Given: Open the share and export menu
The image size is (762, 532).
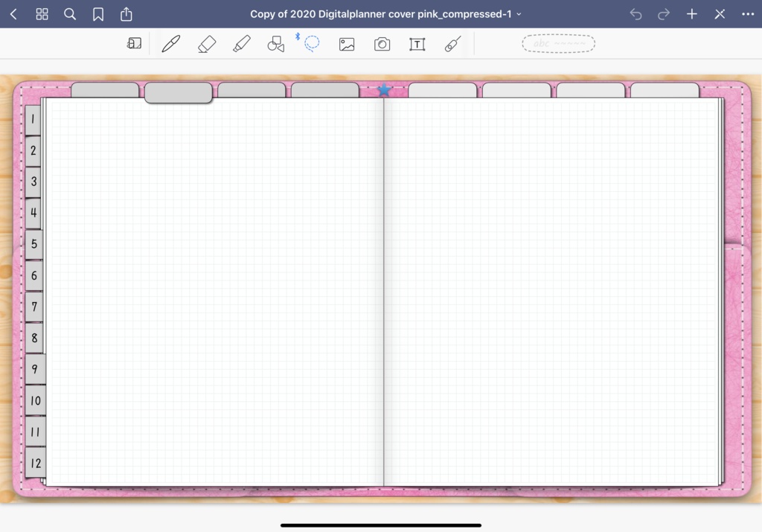Looking at the screenshot, I should [x=127, y=14].
